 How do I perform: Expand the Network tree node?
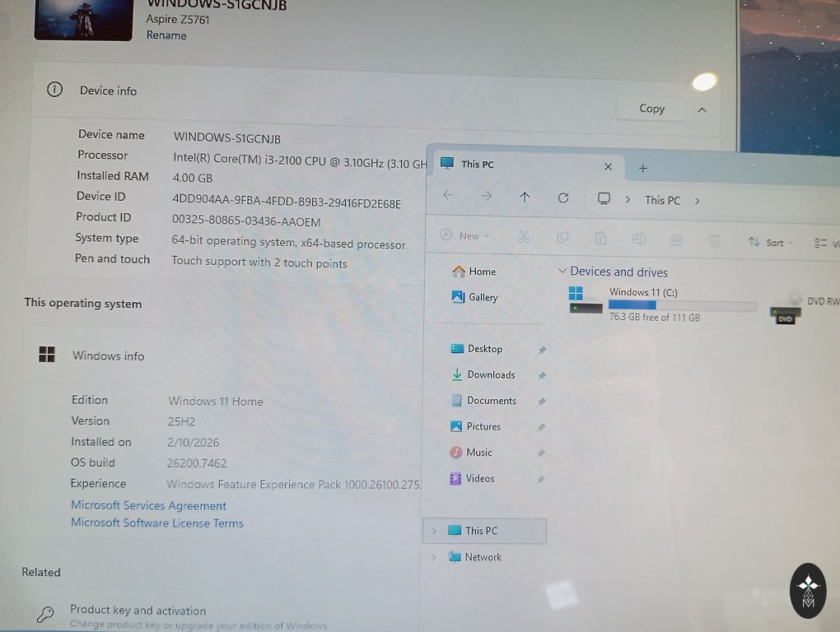pyautogui.click(x=434, y=557)
